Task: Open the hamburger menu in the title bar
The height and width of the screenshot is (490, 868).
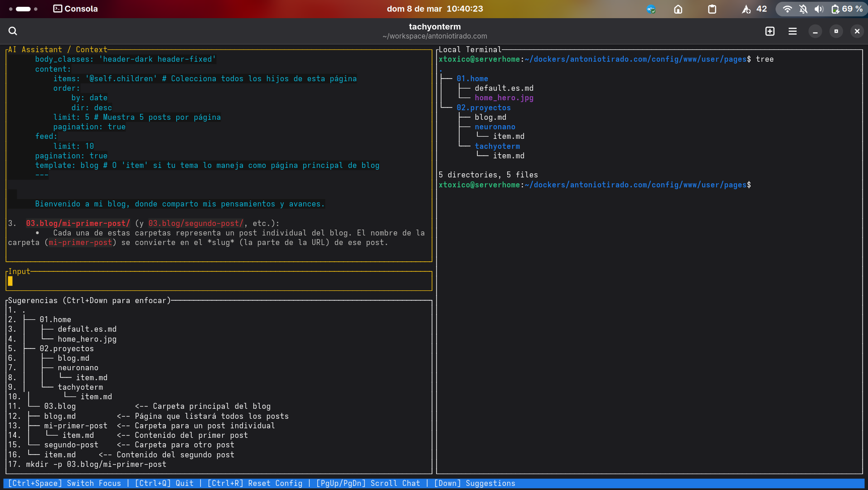Action: (x=792, y=31)
